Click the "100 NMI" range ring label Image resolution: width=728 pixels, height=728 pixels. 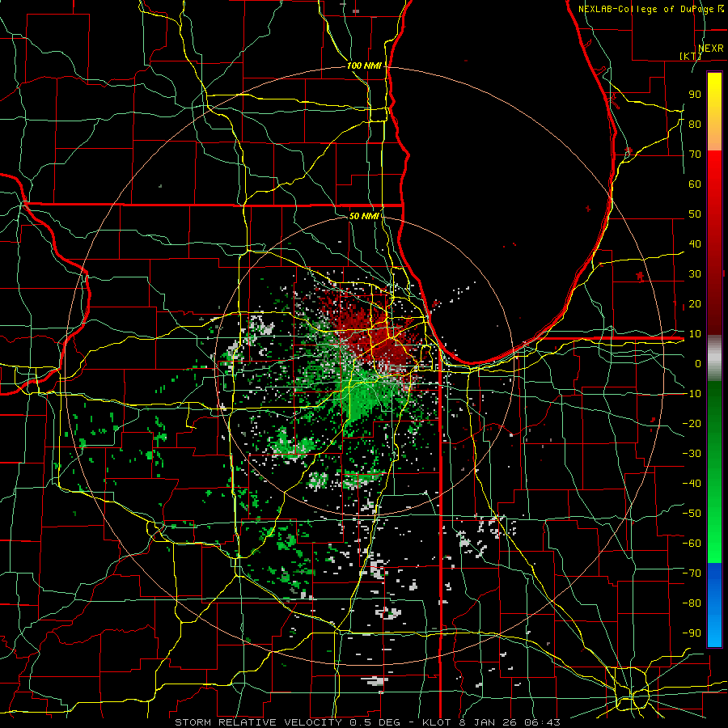(x=364, y=66)
